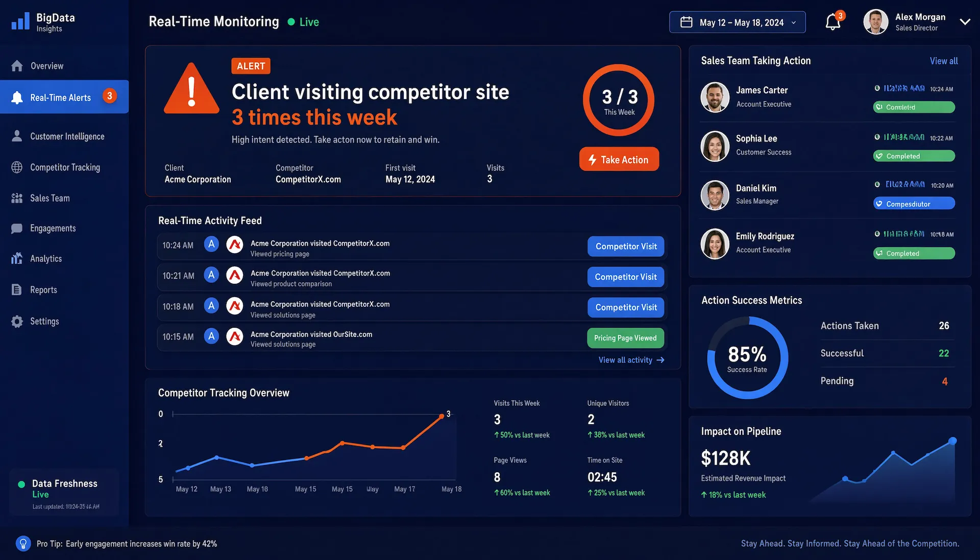Screen dimensions: 980x560
Task: Open Real-Time Alerts in sidebar
Action: pyautogui.click(x=64, y=97)
